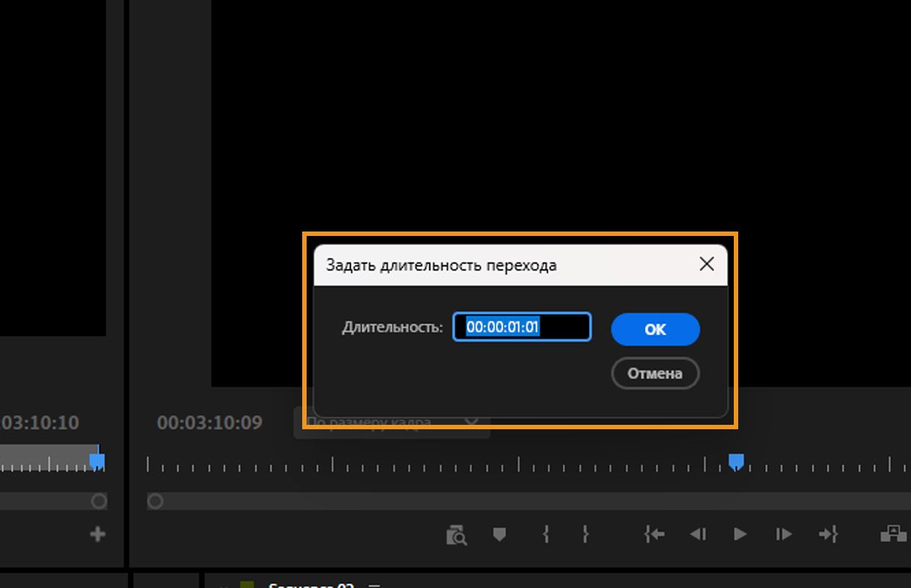The width and height of the screenshot is (911, 588).
Task: Click the Program monitor blue playhead marker
Action: [x=736, y=462]
